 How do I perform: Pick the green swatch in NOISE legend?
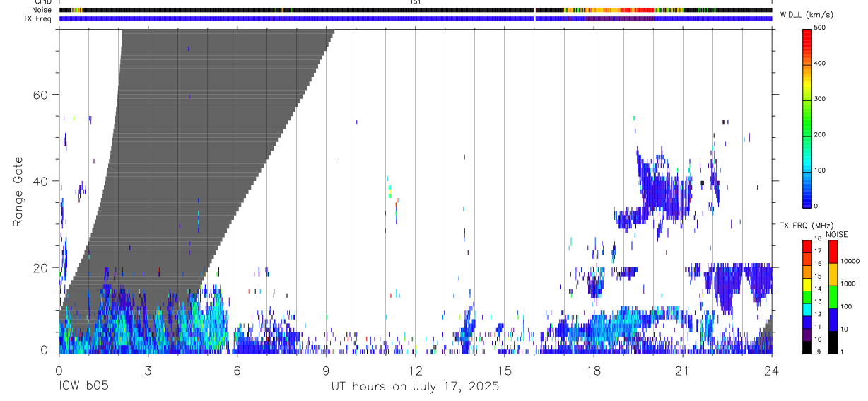833,297
